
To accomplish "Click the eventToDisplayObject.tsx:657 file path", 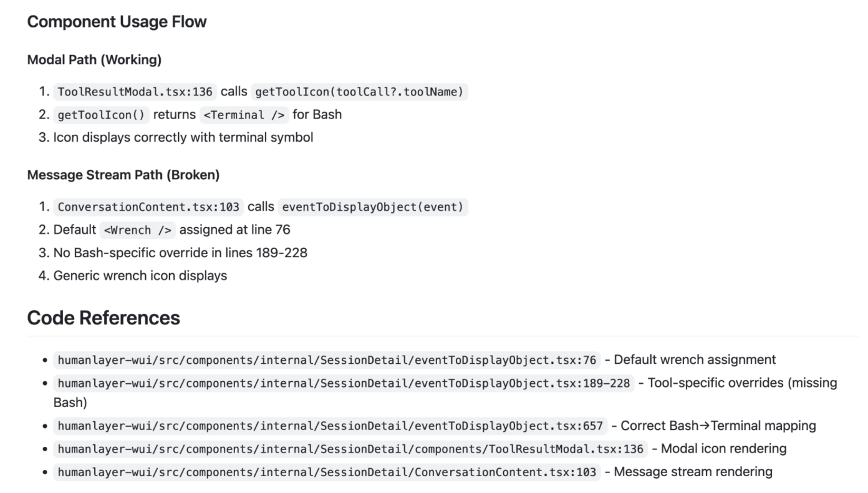I will pyautogui.click(x=330, y=426).
